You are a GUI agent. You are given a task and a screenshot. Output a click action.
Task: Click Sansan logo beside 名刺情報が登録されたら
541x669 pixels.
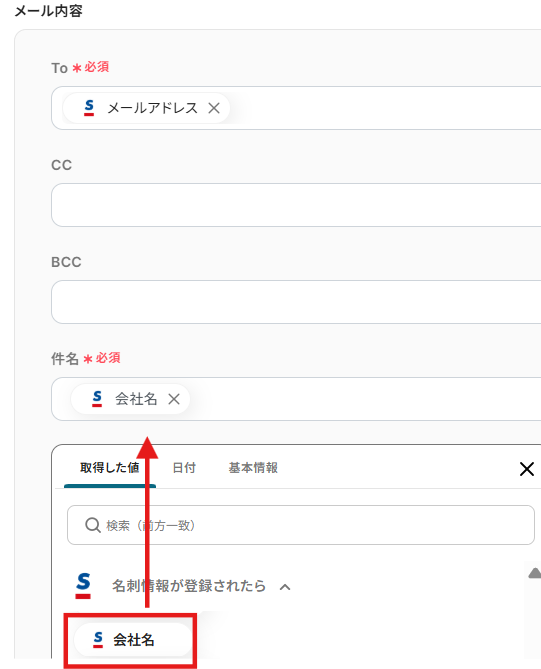[x=83, y=586]
